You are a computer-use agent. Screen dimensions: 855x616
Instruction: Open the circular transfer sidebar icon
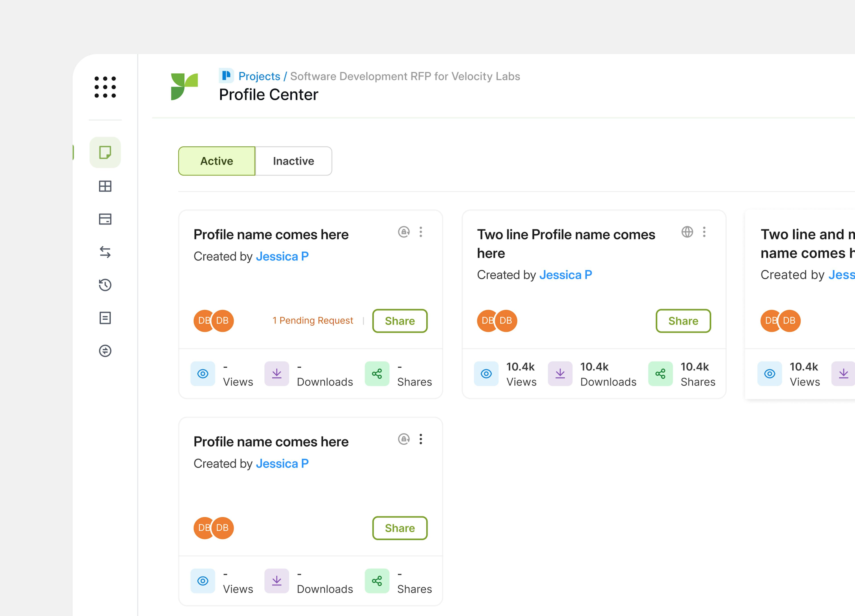[x=105, y=351]
